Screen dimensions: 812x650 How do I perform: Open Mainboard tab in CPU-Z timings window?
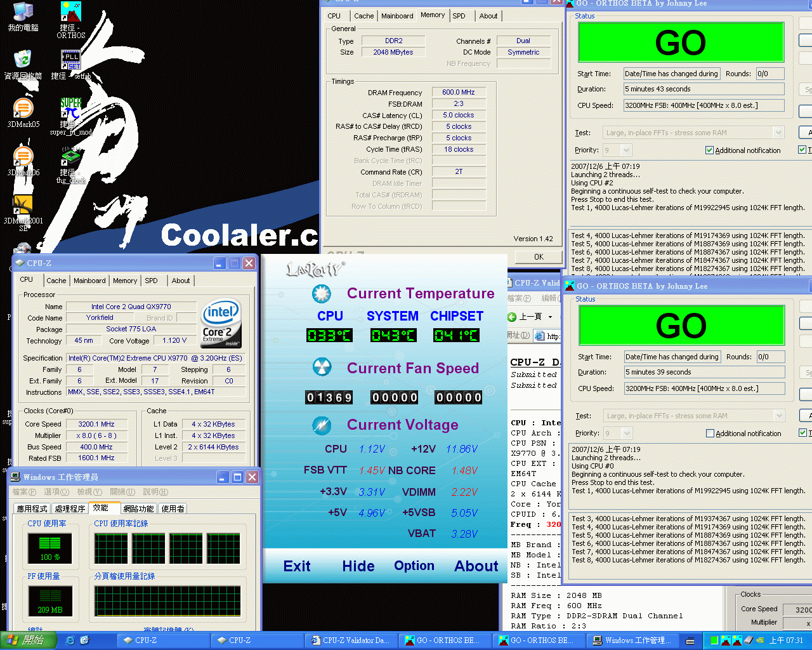[397, 16]
